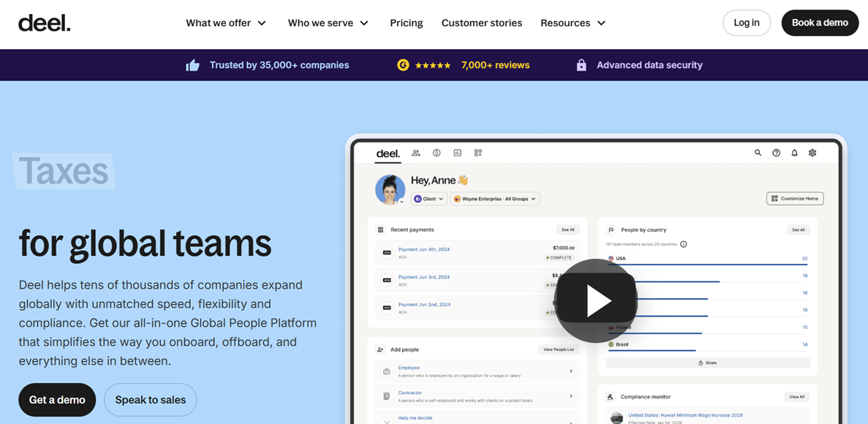Image resolution: width=868 pixels, height=424 pixels.
Task: Click the Customize Home button
Action: pyautogui.click(x=795, y=198)
